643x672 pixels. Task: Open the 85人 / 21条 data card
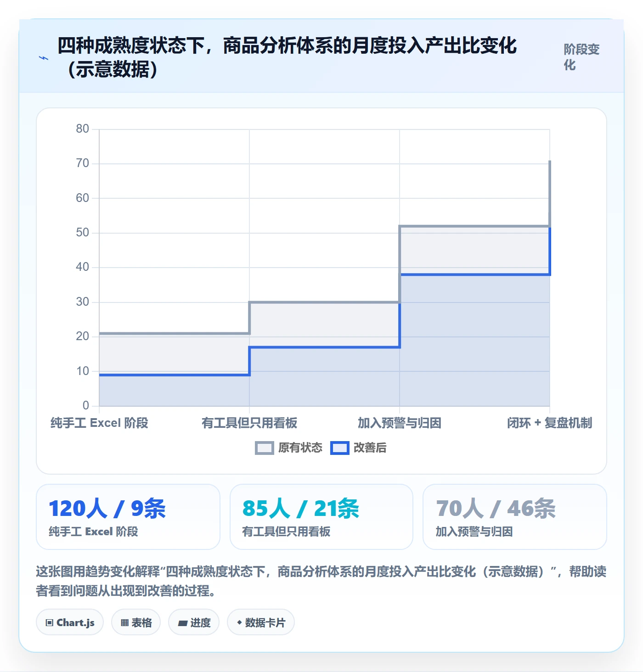(x=321, y=517)
